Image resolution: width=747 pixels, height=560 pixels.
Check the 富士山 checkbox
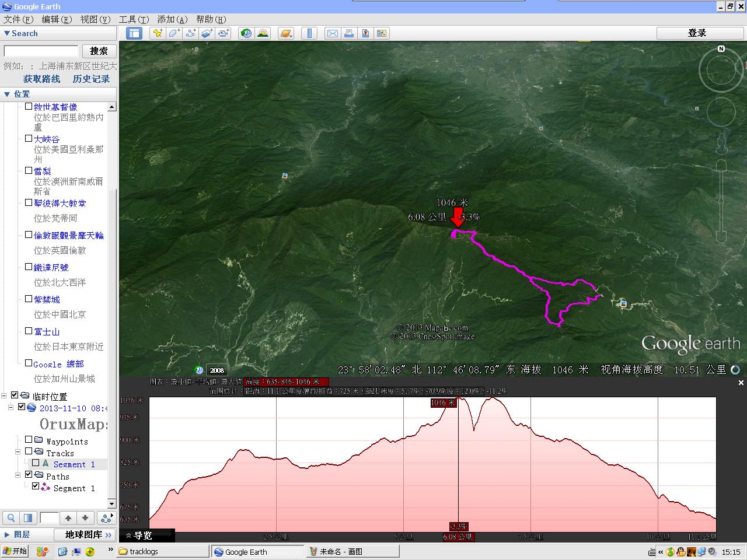click(x=29, y=331)
